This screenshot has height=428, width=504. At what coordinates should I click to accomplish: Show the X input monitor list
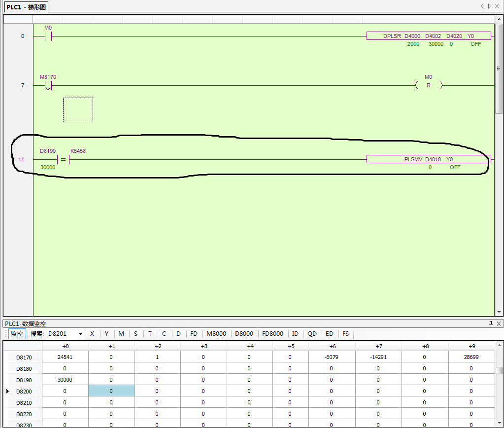[x=92, y=334]
